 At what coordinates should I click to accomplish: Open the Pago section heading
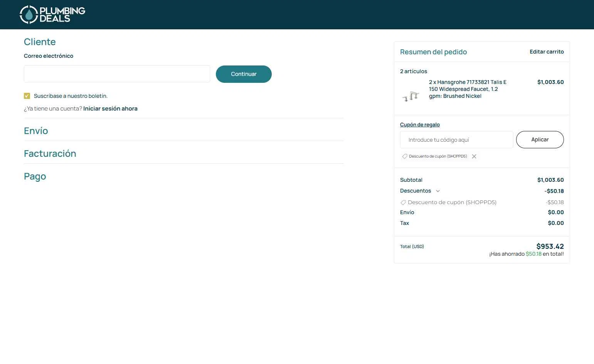[x=35, y=176]
